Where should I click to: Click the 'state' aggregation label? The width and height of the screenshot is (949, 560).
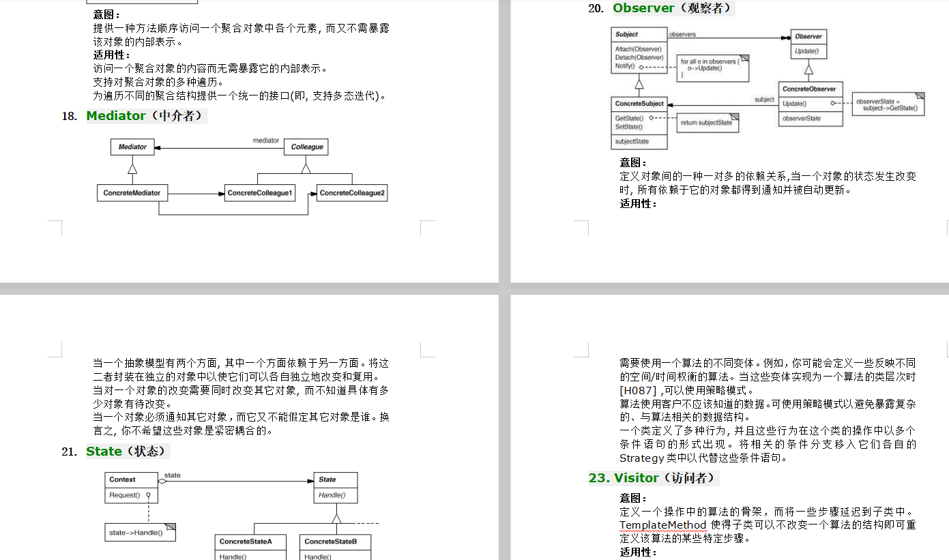pos(173,475)
